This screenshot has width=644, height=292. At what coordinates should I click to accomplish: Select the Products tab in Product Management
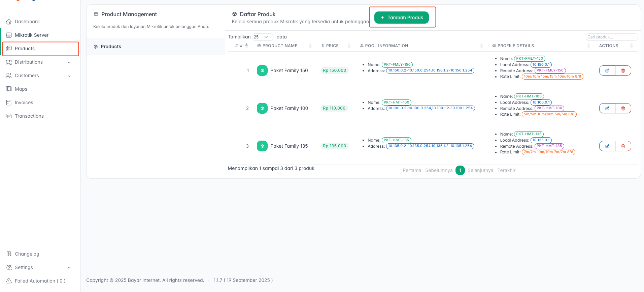point(111,47)
